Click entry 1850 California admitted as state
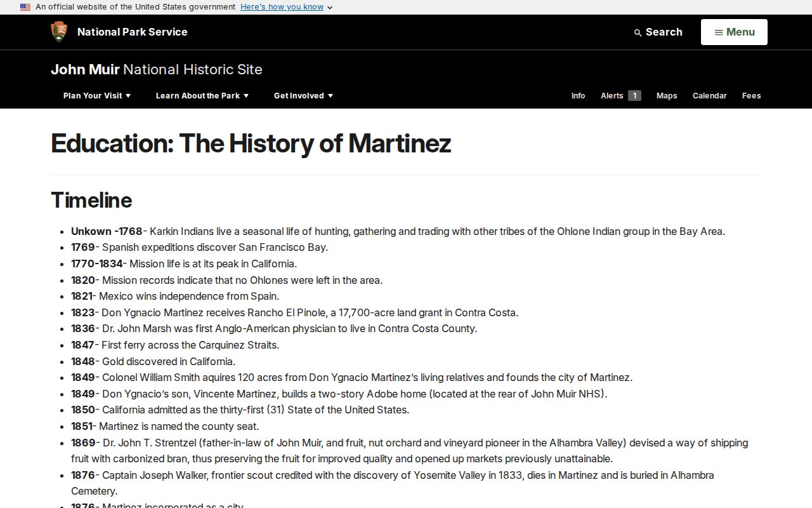 tap(240, 410)
